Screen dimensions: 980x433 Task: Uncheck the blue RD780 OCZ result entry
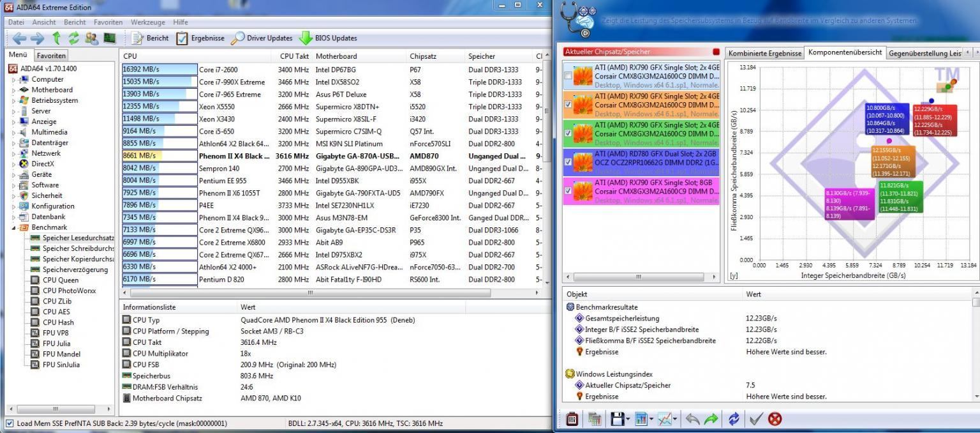(x=568, y=162)
